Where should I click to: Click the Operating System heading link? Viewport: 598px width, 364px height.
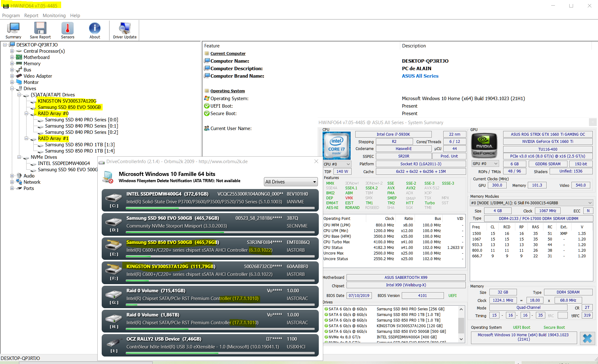pyautogui.click(x=227, y=91)
